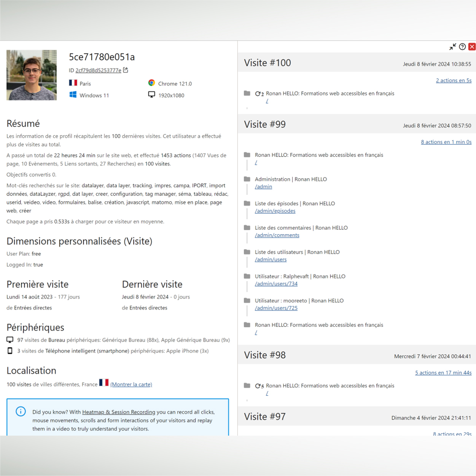Click the minimize panel arrows icon
476x476 pixels.
click(452, 47)
